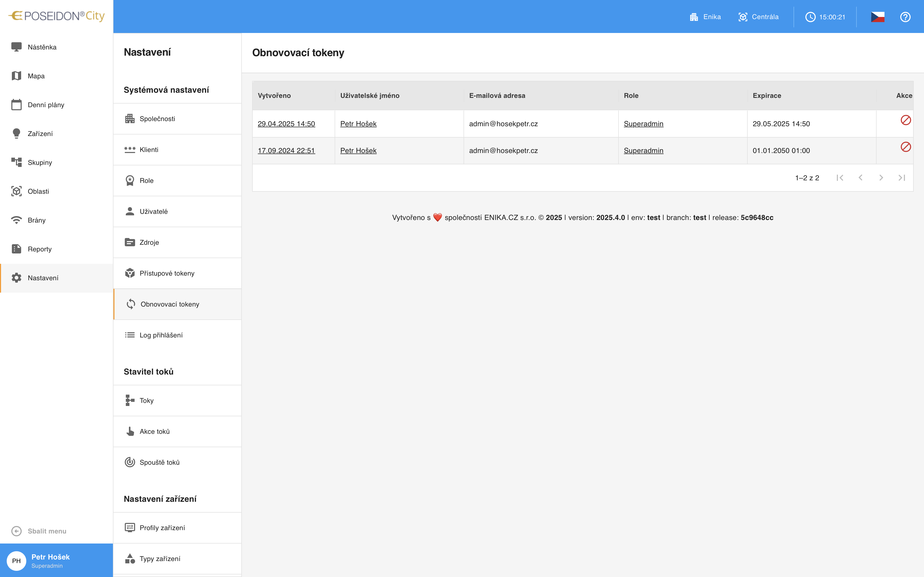This screenshot has width=924, height=577.
Task: Open Petr Hošek link in second row
Action: [x=358, y=150]
